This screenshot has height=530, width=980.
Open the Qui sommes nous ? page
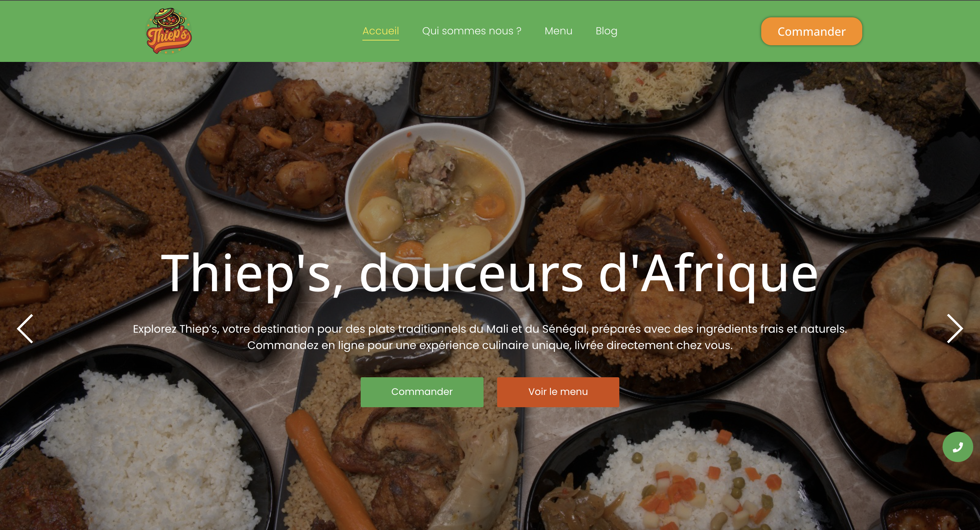472,31
